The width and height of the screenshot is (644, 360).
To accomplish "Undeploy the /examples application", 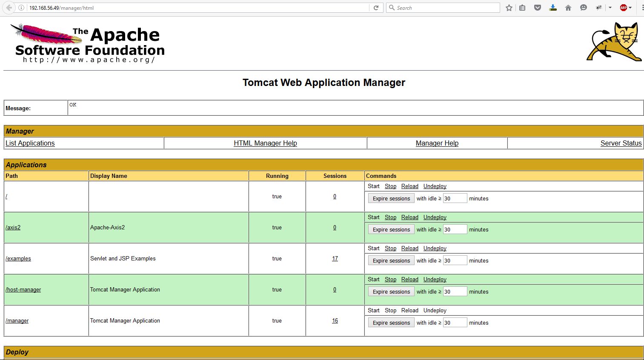I will [435, 249].
